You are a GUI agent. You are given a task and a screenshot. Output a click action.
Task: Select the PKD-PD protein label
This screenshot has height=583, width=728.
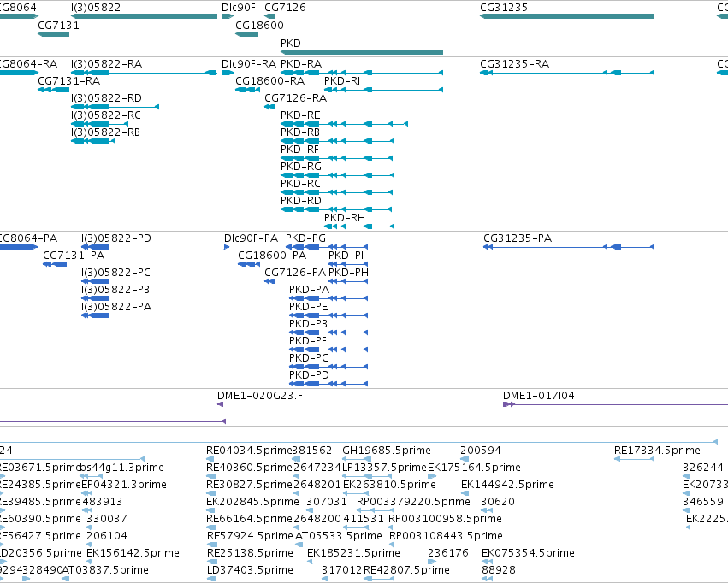(x=309, y=374)
